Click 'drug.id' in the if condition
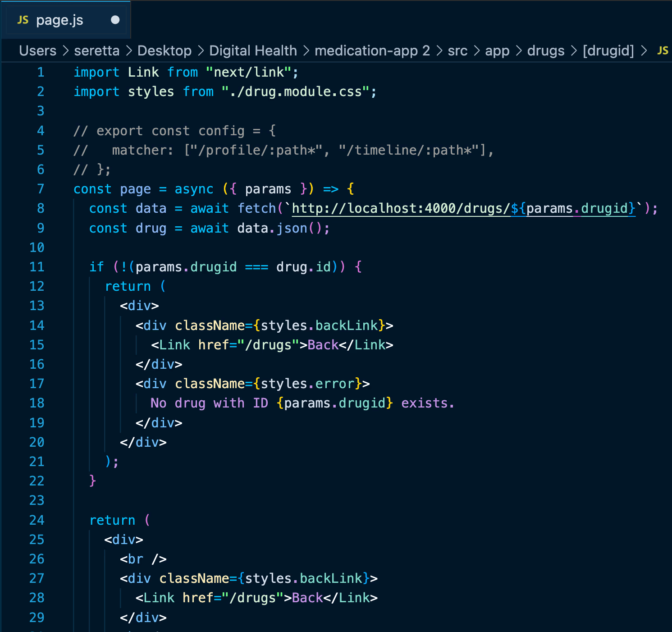This screenshot has width=672, height=632. point(304,267)
